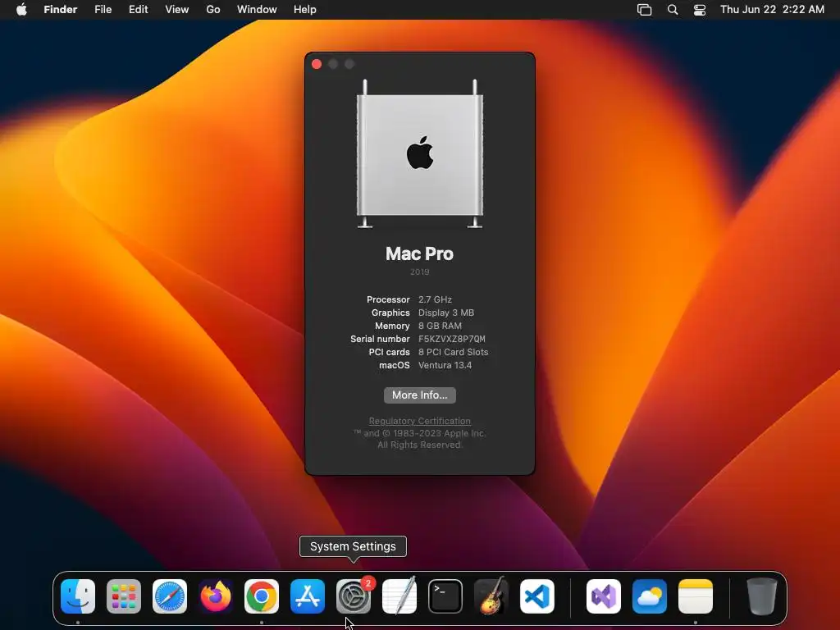This screenshot has height=630, width=840.
Task: Click the 2.7 GHz processor value
Action: point(435,299)
